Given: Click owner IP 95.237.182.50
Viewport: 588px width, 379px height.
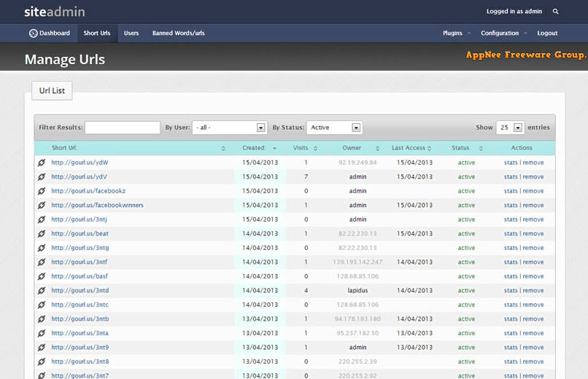Looking at the screenshot, I should tap(357, 333).
